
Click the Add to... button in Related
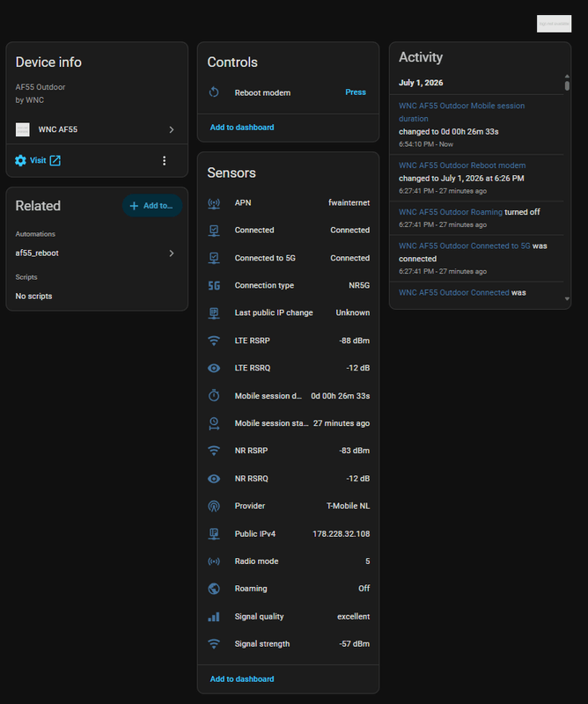tap(151, 206)
